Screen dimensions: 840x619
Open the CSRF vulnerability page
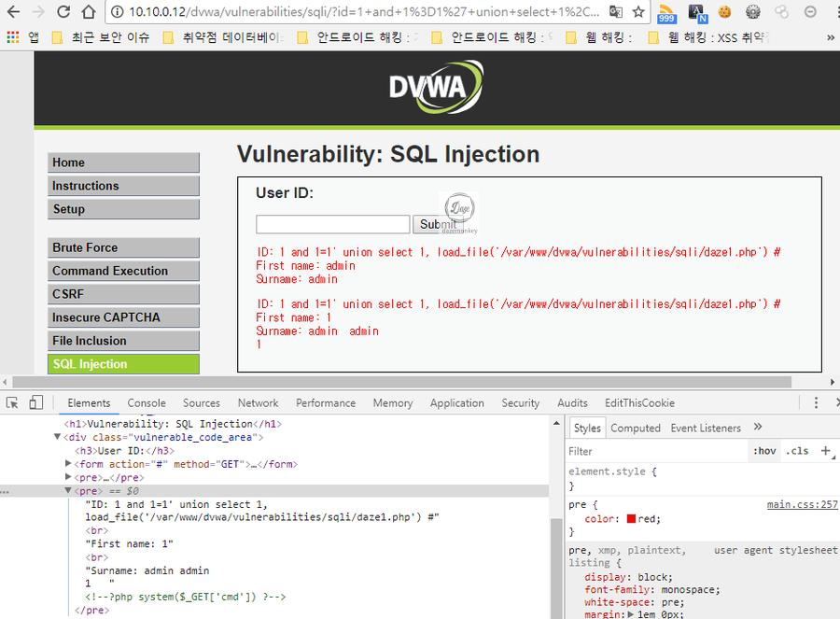coord(123,294)
